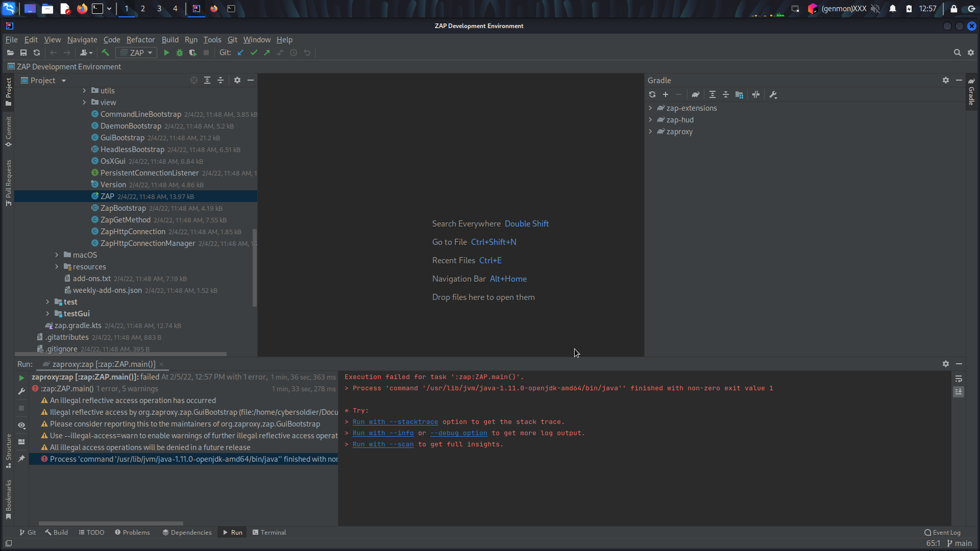This screenshot has width=980, height=551.
Task: Run the ZAP configuration (green play icon)
Action: coord(166,53)
